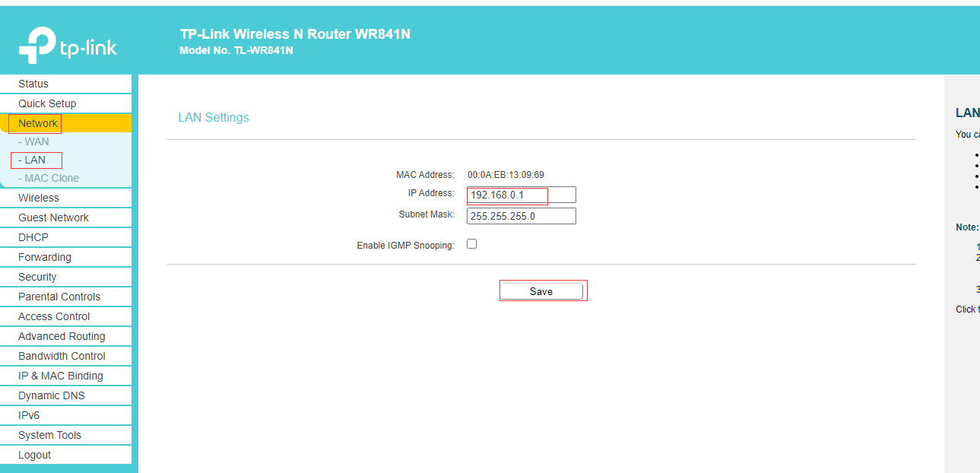The width and height of the screenshot is (980, 473).
Task: Open the Dynamic DNS menu
Action: pos(66,395)
